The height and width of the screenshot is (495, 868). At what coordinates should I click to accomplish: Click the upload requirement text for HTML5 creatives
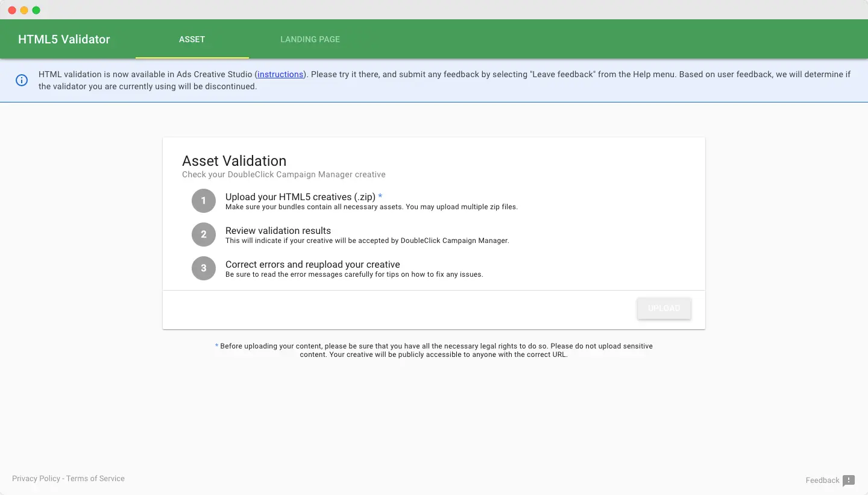[x=300, y=197]
